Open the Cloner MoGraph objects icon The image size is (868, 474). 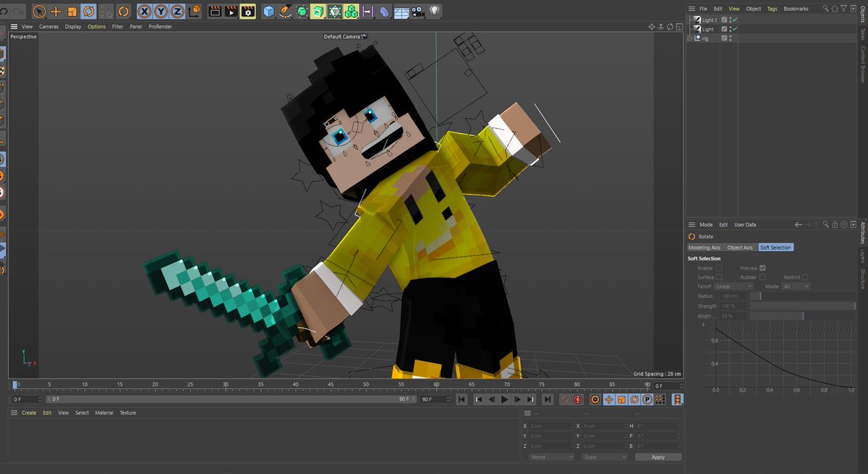coord(352,12)
